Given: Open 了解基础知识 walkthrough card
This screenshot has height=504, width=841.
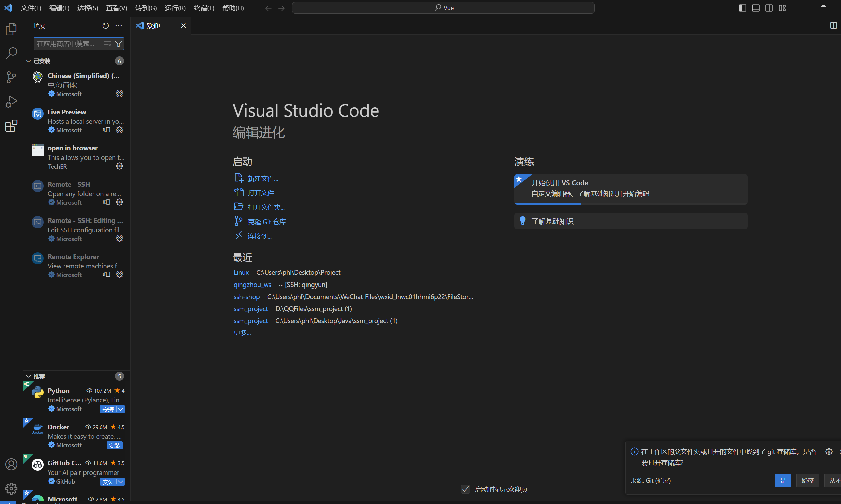Looking at the screenshot, I should [631, 221].
